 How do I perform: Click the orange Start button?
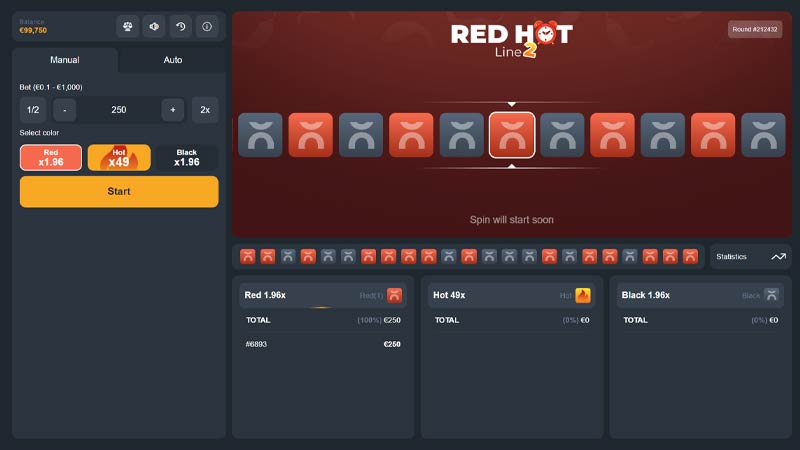click(x=119, y=191)
